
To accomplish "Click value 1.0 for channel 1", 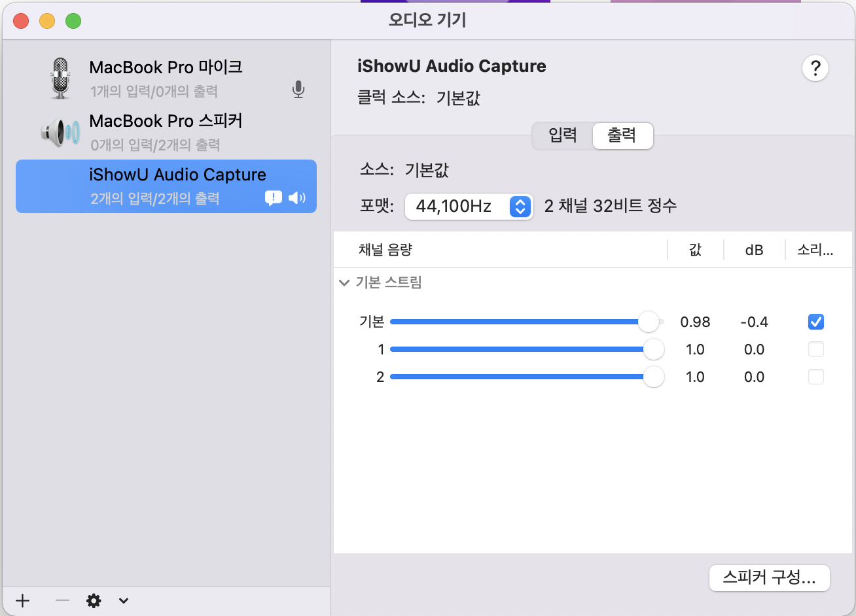I will coord(695,349).
